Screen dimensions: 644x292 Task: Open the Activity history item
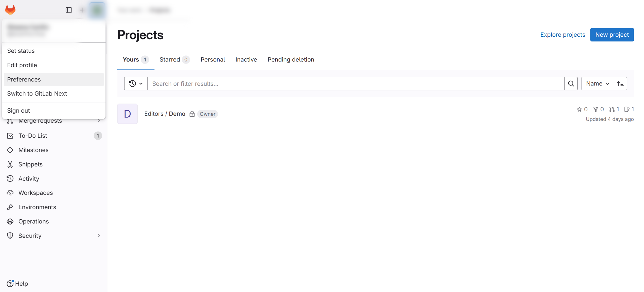coord(29,179)
